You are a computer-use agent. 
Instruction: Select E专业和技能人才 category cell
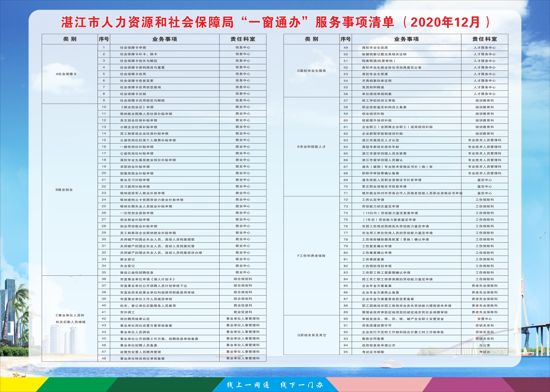(x=312, y=147)
